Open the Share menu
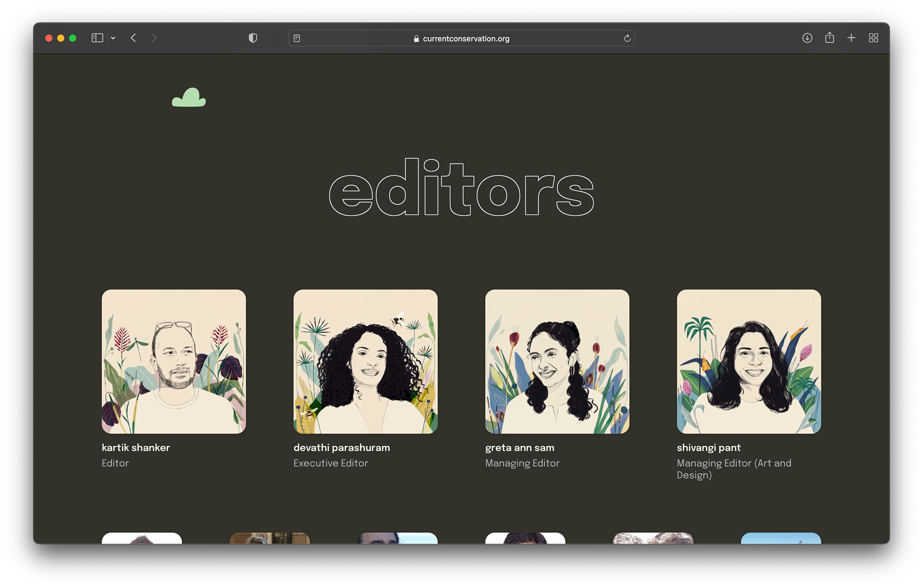This screenshot has width=923, height=588. tap(829, 38)
